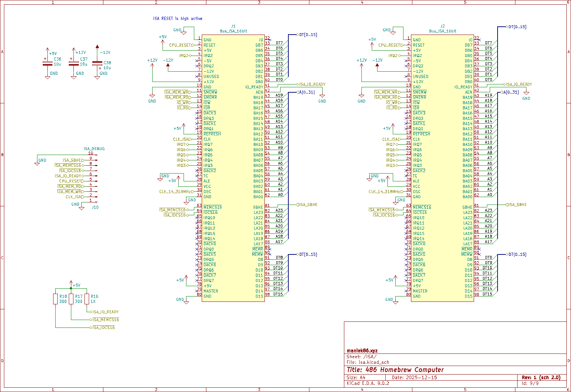The height and width of the screenshot is (392, 571).
Task: Open the Sheet /ISA/ title block field
Action: [x=362, y=356]
